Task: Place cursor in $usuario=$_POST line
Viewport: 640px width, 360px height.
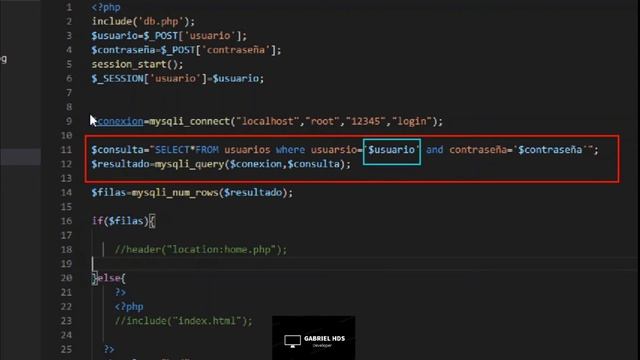Action: [x=169, y=36]
